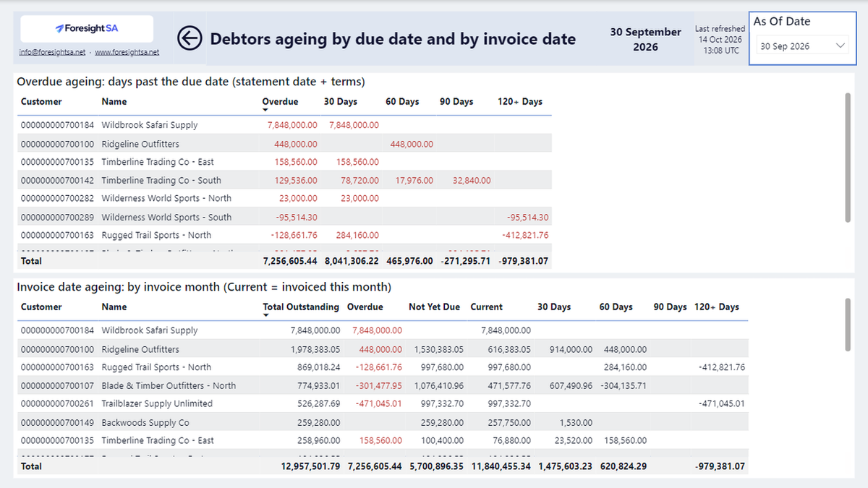The height and width of the screenshot is (488, 868).
Task: Click 1,530.00 in Backwoods Supply row
Action: click(576, 422)
